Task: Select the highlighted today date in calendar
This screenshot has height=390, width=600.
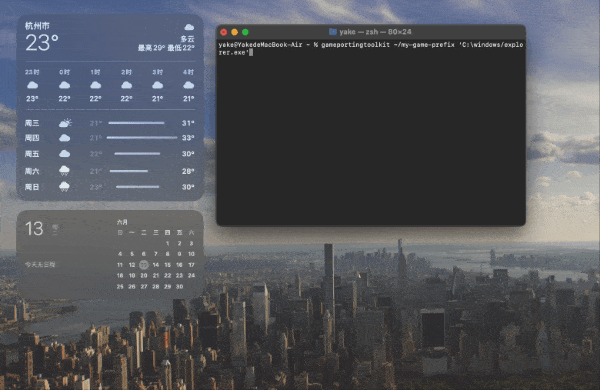Action: coord(144,264)
